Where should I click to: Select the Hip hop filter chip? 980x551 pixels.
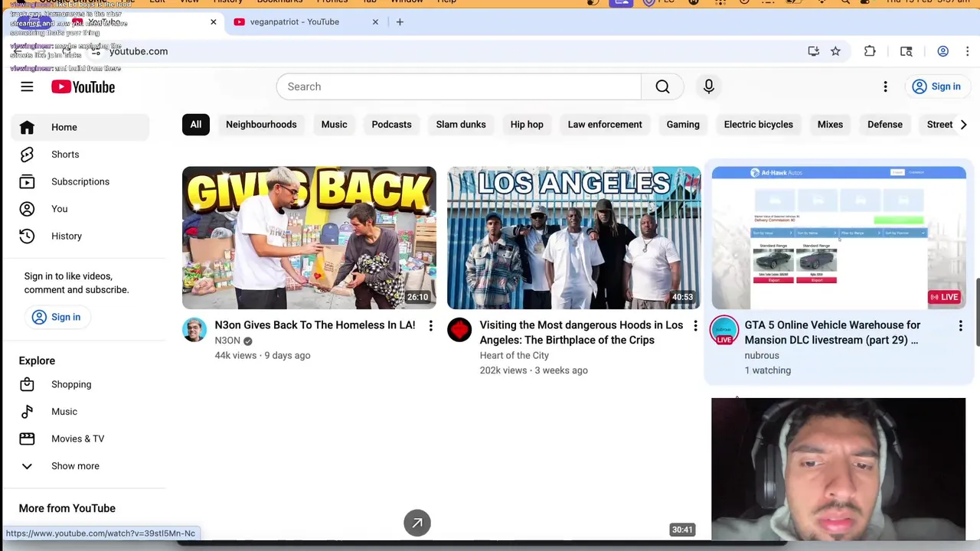tap(527, 124)
